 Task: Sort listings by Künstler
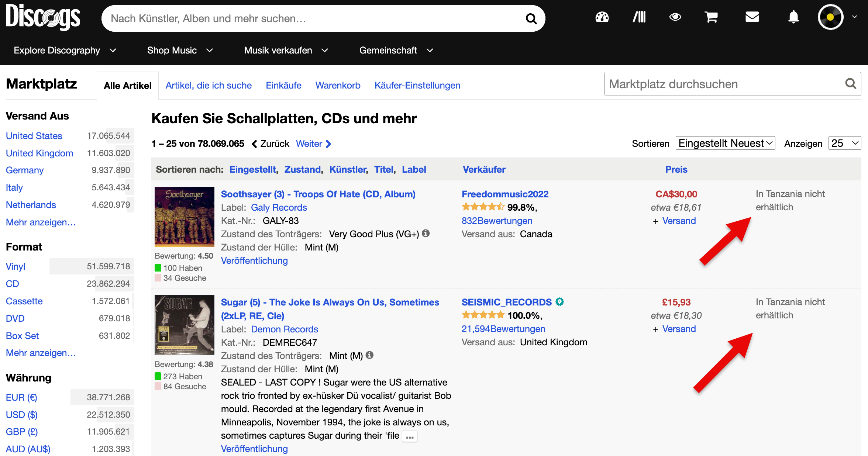tap(348, 169)
